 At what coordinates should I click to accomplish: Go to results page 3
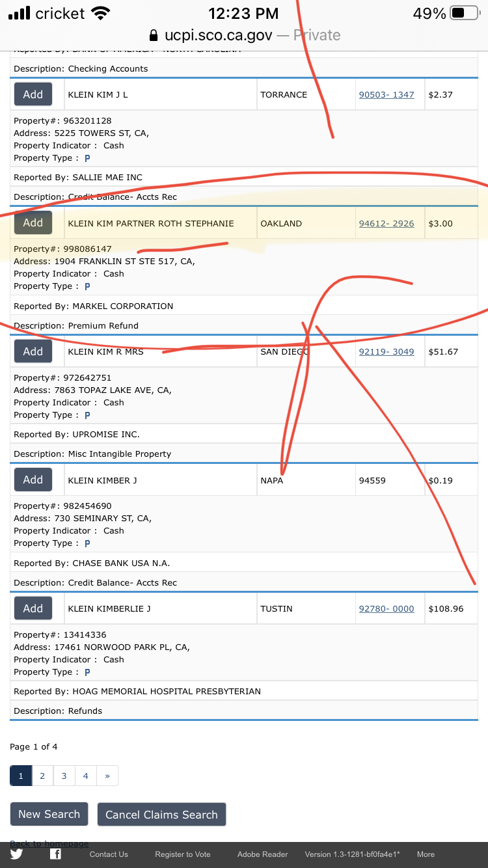point(64,776)
